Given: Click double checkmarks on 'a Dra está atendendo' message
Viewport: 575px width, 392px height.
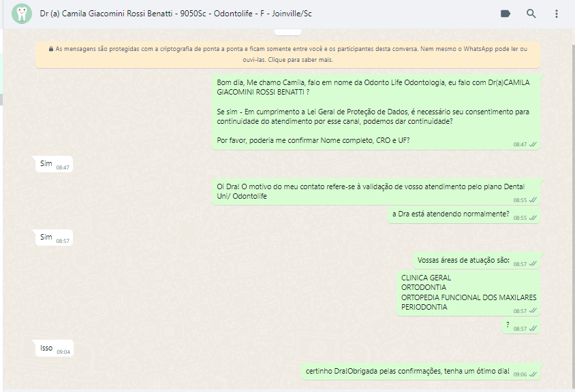Looking at the screenshot, I should pyautogui.click(x=533, y=218).
